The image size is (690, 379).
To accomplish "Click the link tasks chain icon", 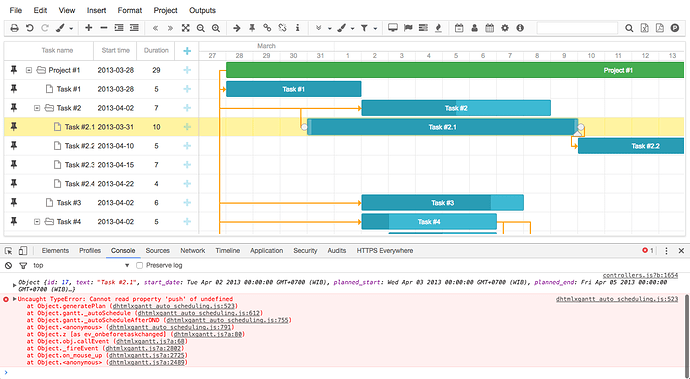I will (x=267, y=28).
